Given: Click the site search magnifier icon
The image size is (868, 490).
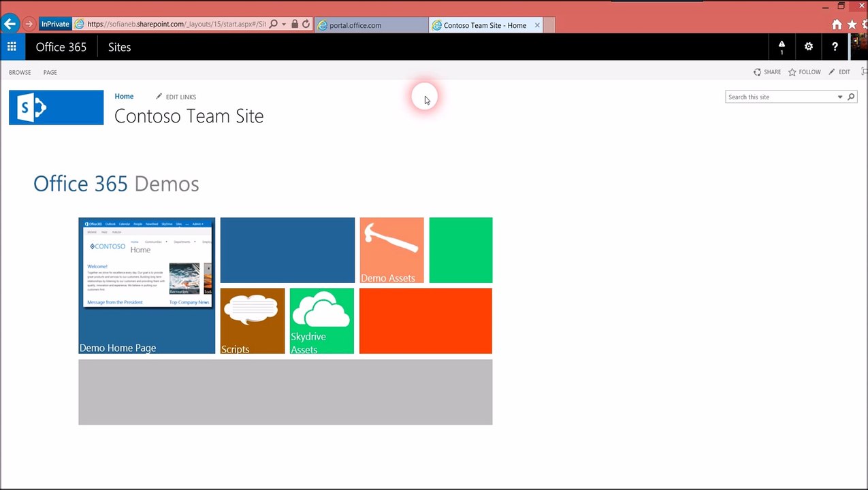Looking at the screenshot, I should (x=851, y=97).
